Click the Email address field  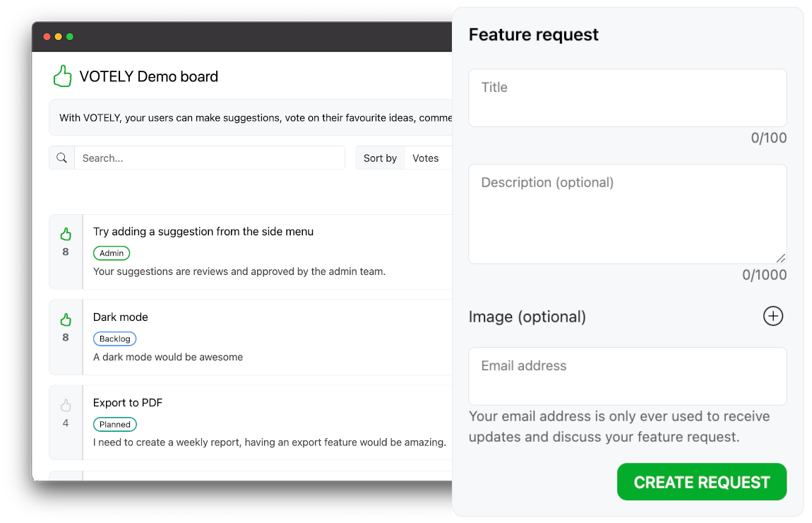[x=627, y=376]
